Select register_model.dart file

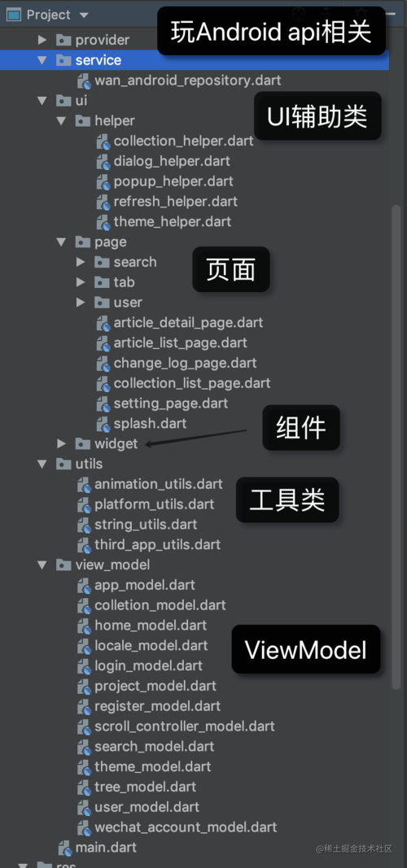(157, 706)
